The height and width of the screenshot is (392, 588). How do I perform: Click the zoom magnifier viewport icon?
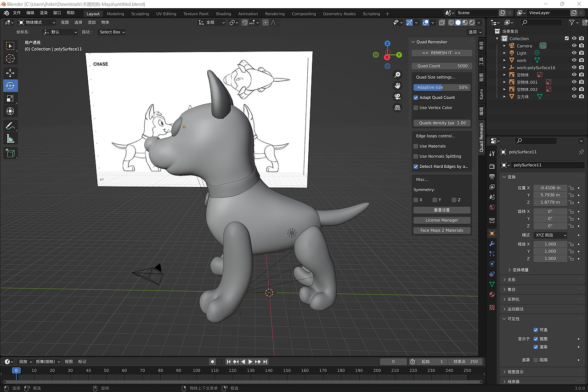[x=398, y=75]
